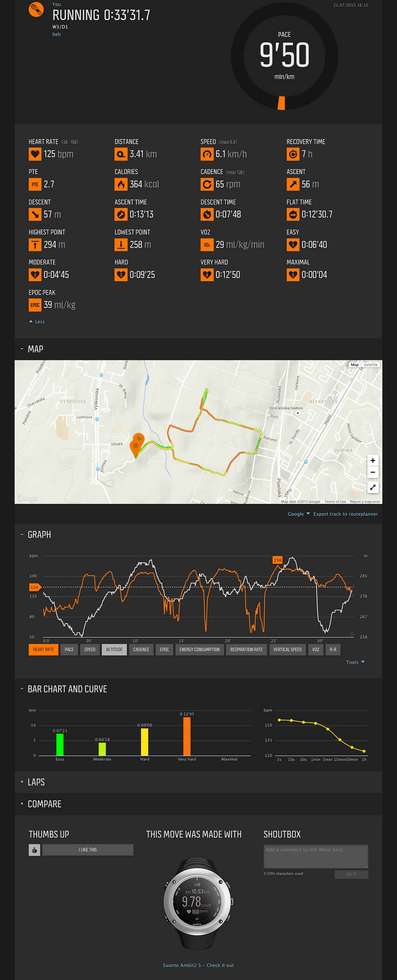397x980 pixels.
Task: Switch map to Satellite view
Action: (371, 365)
